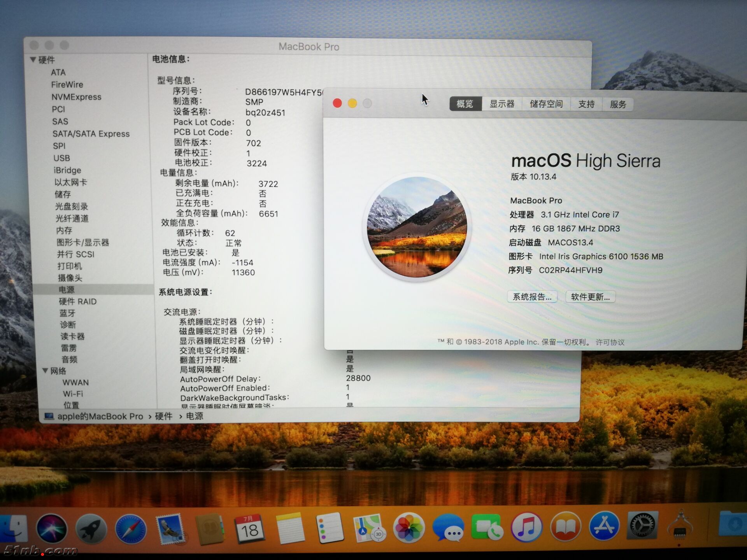Open Siri from the dock

click(x=51, y=528)
